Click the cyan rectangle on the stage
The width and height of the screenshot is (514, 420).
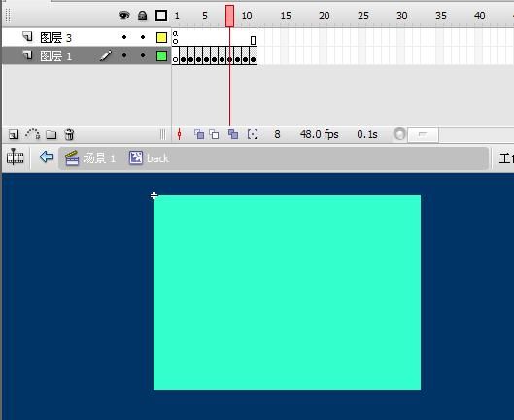[287, 293]
